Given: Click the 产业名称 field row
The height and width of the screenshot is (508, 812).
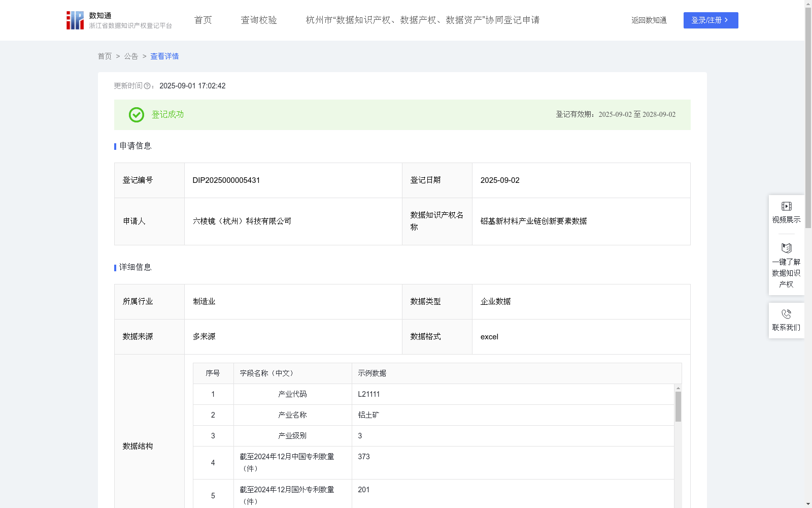Looking at the screenshot, I should (292, 415).
